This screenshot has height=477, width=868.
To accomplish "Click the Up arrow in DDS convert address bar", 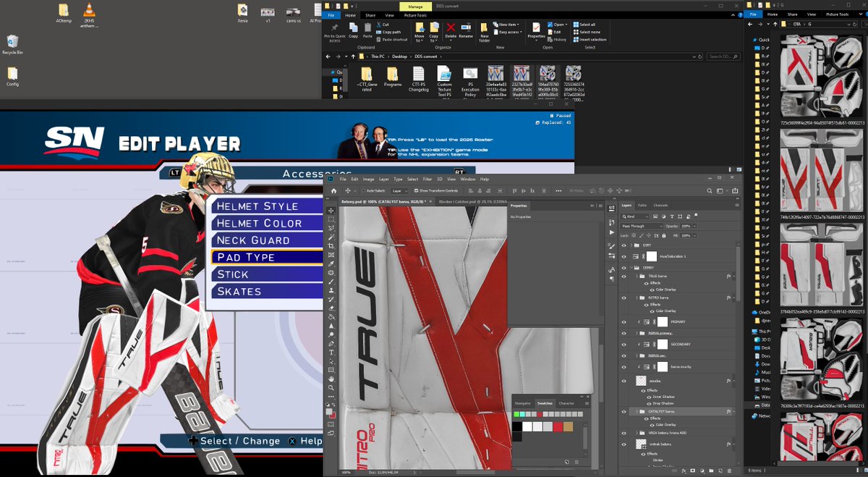I will [x=353, y=56].
